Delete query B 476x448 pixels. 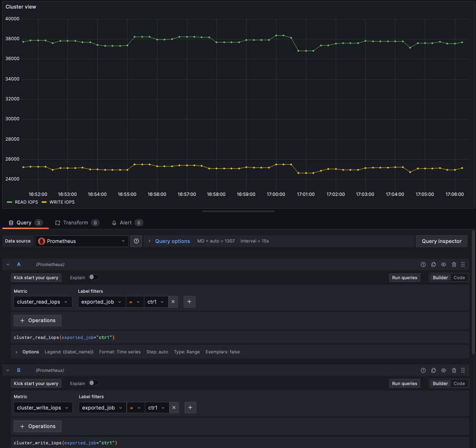click(x=454, y=370)
